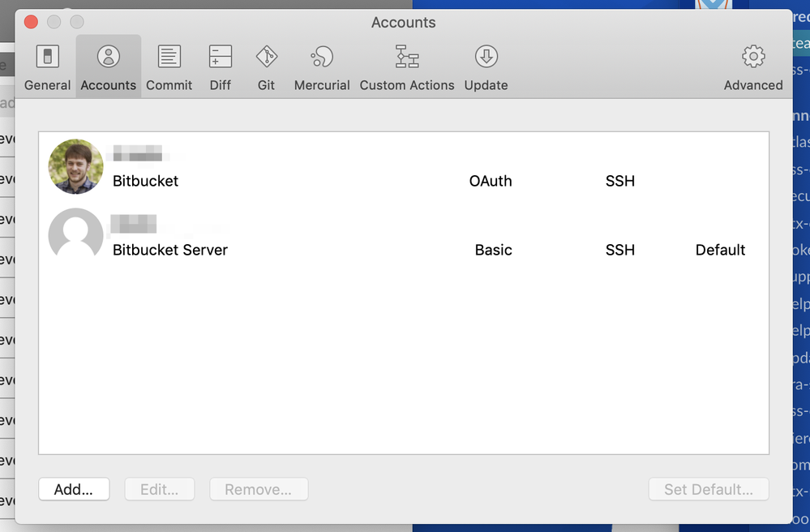
Task: Select the Bitbucket Server account row
Action: tap(404, 235)
